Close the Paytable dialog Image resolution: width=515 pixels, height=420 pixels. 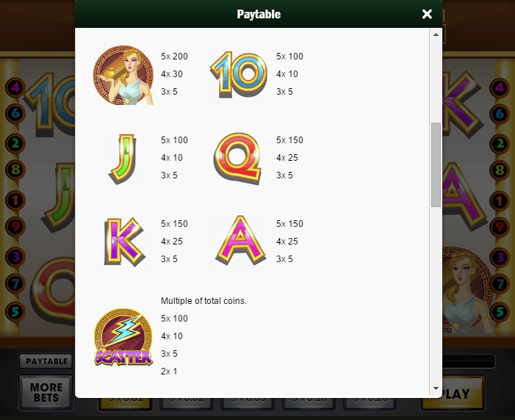(427, 14)
